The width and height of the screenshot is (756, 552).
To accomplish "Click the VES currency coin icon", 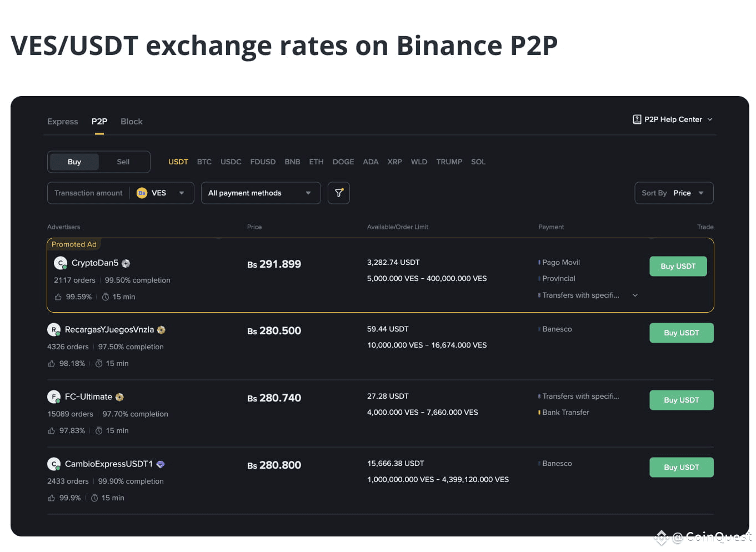I will click(142, 193).
